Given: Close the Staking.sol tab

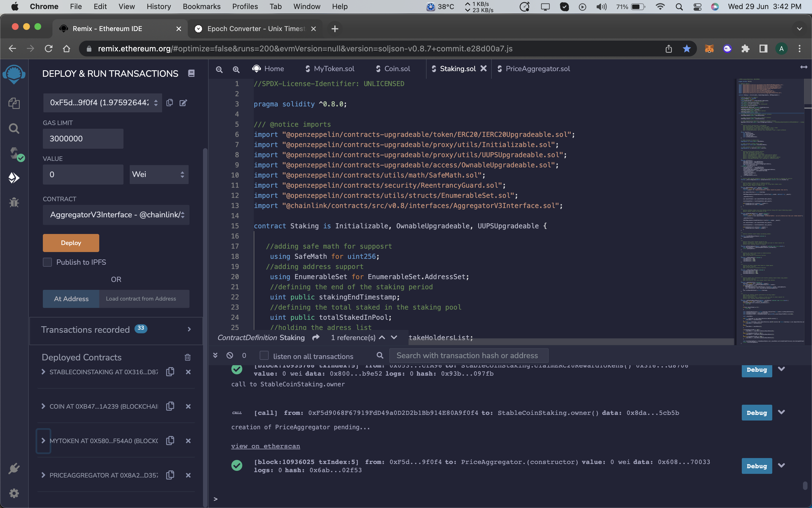Looking at the screenshot, I should coord(484,68).
